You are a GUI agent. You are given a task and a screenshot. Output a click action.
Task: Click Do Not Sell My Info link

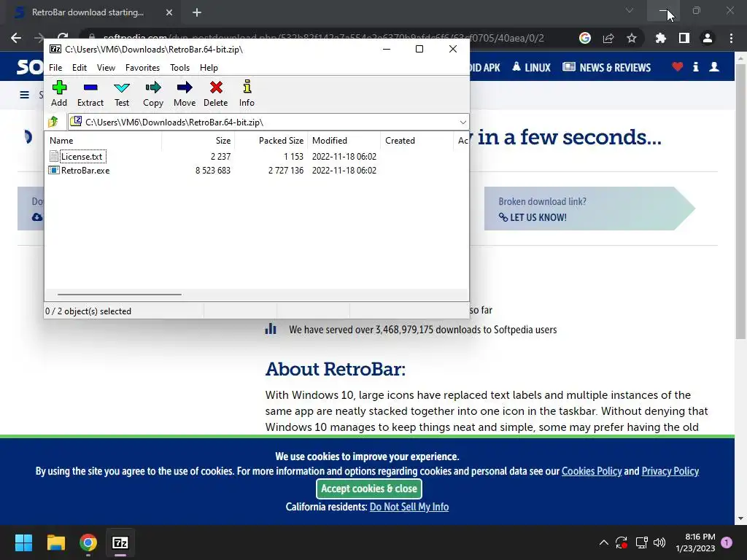[x=409, y=507]
